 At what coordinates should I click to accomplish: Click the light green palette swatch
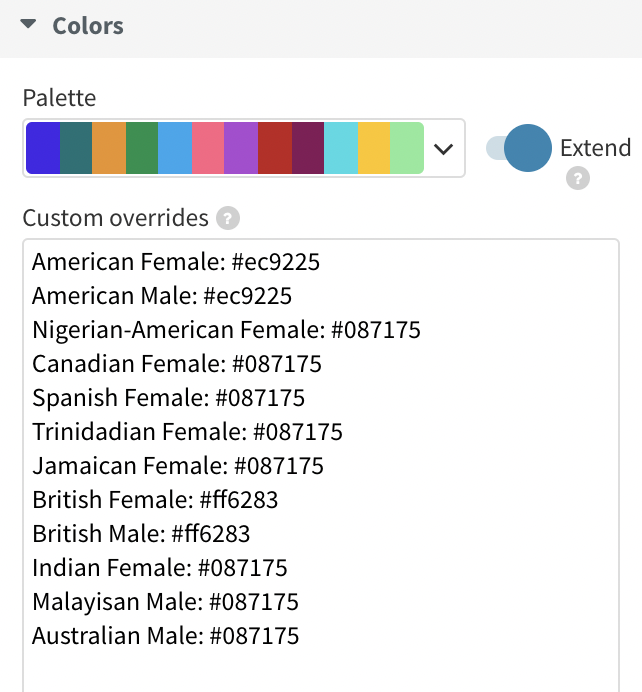click(x=406, y=148)
